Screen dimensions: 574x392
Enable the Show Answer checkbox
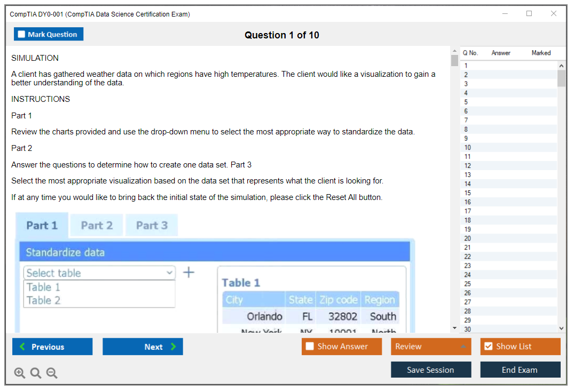click(310, 346)
